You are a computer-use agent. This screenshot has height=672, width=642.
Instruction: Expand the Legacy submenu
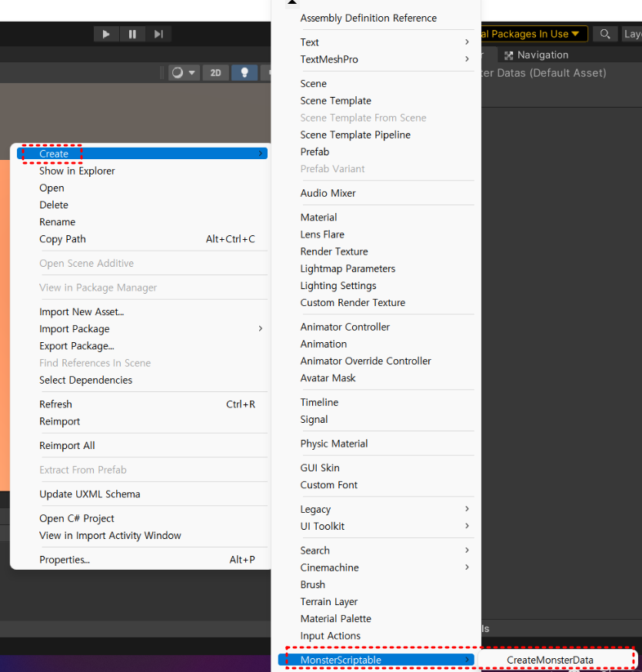coord(376,509)
